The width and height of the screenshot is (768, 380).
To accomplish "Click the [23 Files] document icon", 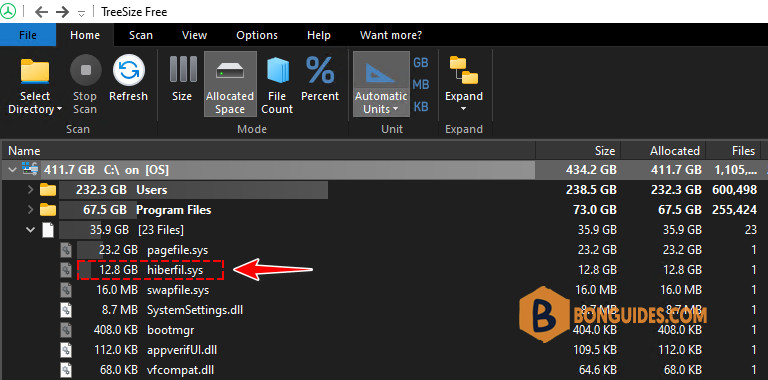I will (x=48, y=230).
